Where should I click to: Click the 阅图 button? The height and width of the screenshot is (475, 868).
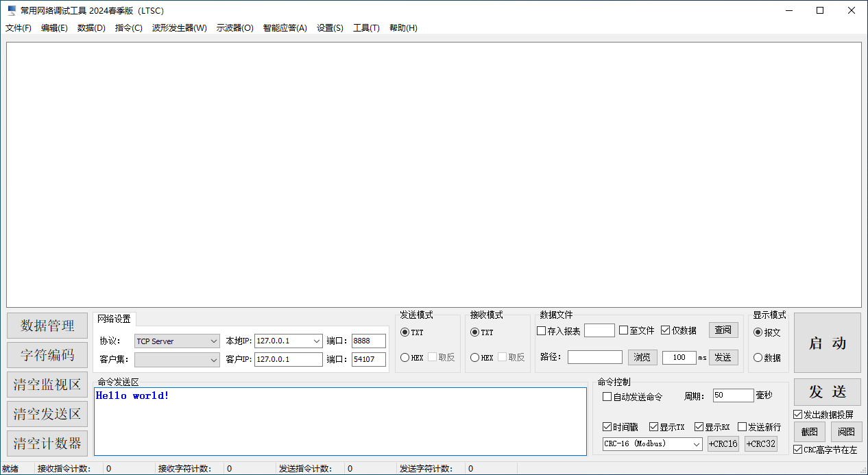[x=847, y=432]
